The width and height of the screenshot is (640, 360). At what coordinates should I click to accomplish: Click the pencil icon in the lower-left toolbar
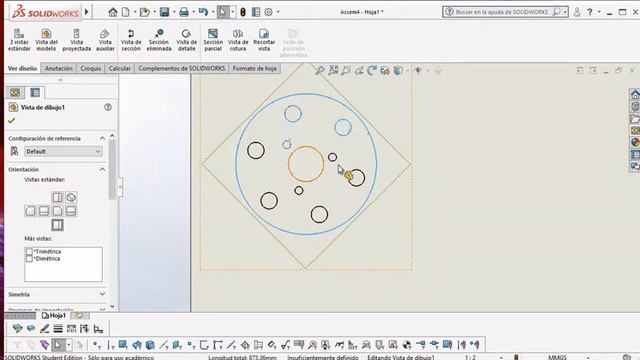pos(44,329)
